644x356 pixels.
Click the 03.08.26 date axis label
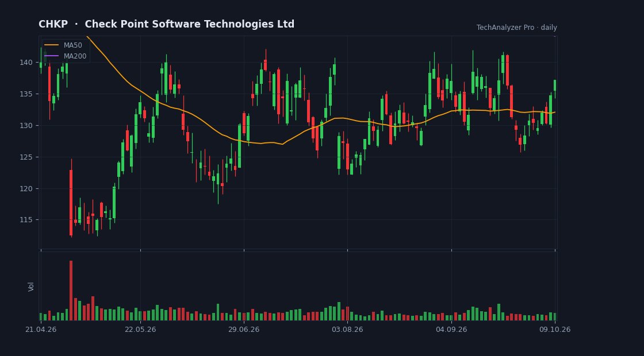pos(347,330)
